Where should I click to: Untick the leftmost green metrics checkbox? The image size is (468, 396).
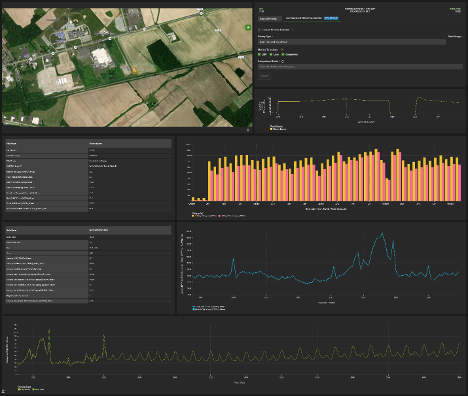259,54
